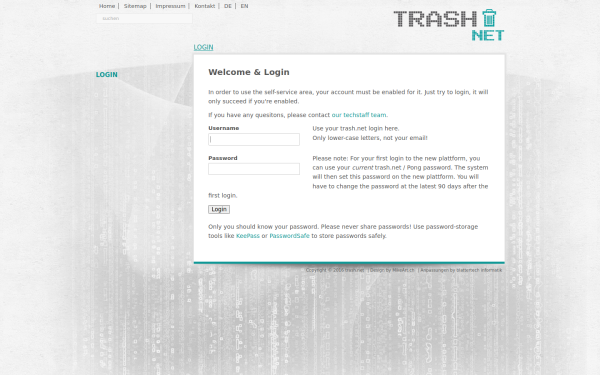Submit the form with Login button
Viewport: 600px width, 375px height.
219,209
